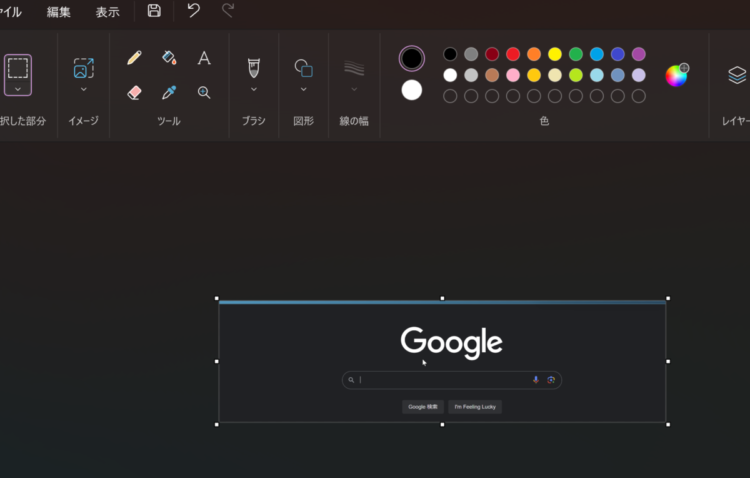Click the first empty custom color slot
This screenshot has width=750, height=478.
tap(450, 96)
